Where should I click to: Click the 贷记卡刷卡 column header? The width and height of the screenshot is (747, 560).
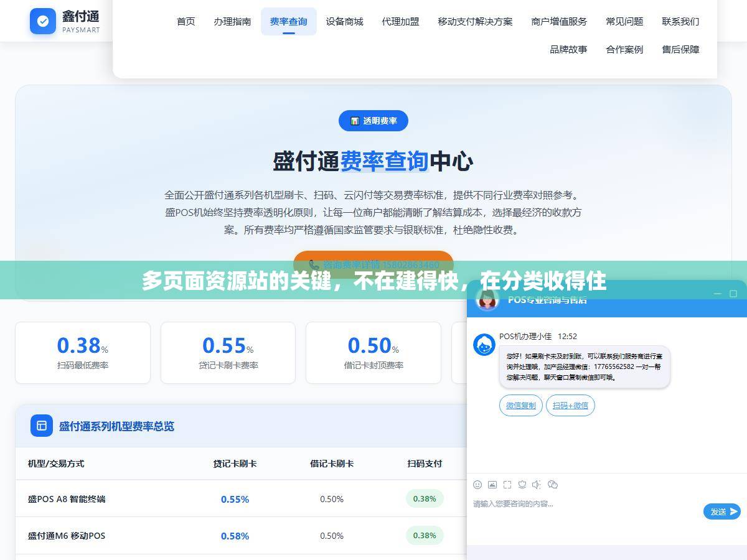[235, 464]
